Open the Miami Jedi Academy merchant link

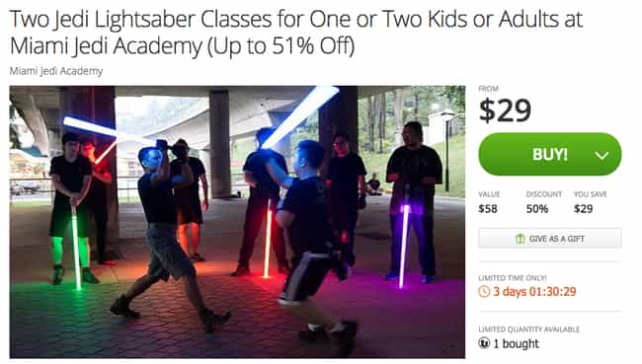click(56, 71)
